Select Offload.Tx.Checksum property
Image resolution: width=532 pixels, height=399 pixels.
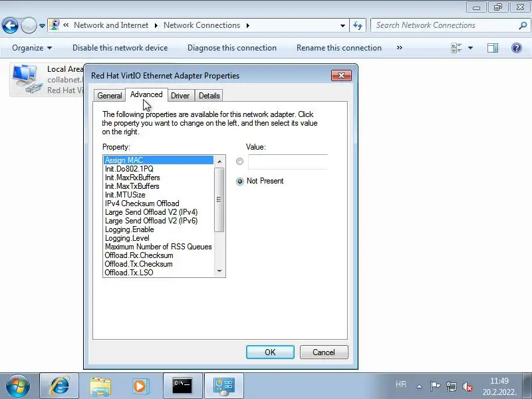pyautogui.click(x=158, y=264)
